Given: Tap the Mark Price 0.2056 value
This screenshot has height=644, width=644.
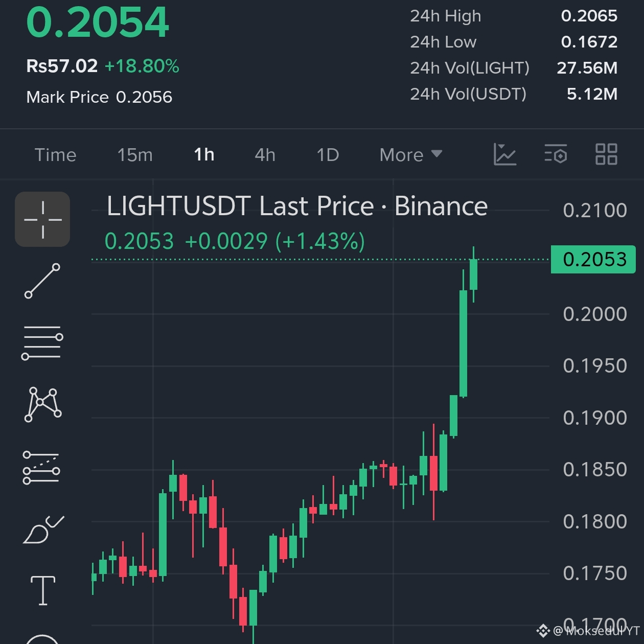Looking at the screenshot, I should tap(144, 97).
